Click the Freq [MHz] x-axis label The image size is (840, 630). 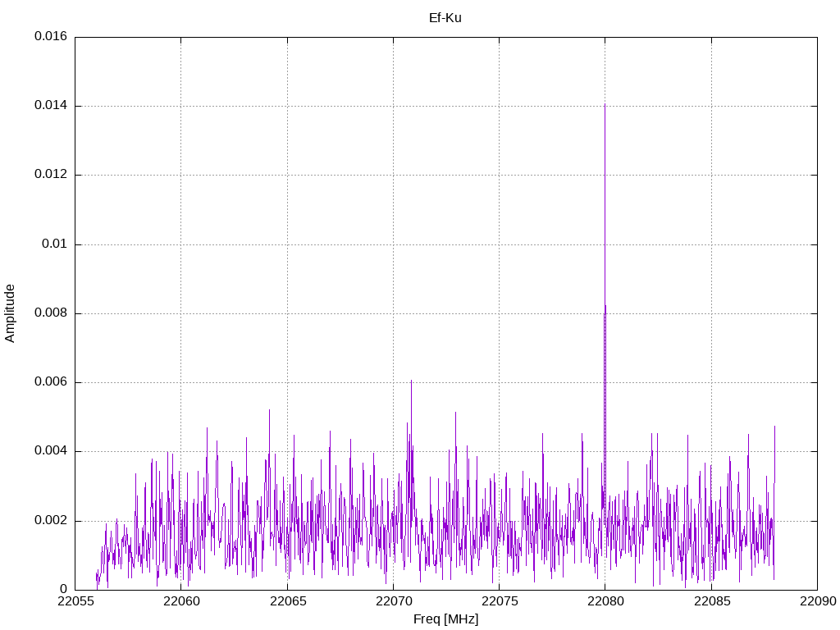[x=445, y=619]
